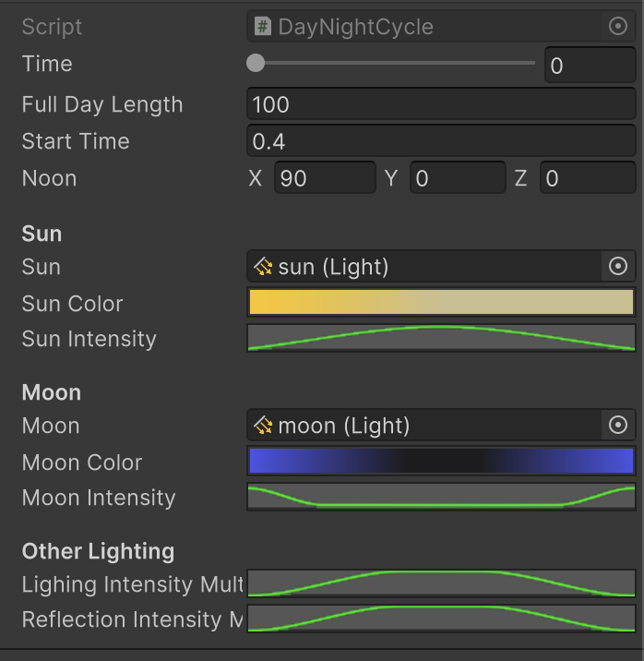Edit the Time value field
644x661 pixels.
tap(590, 65)
